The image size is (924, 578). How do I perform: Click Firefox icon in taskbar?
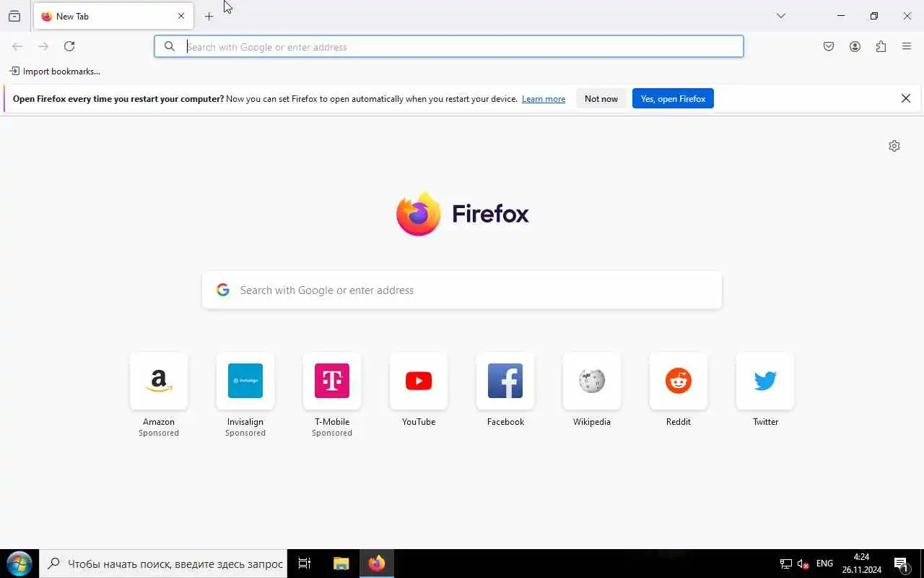(x=377, y=564)
